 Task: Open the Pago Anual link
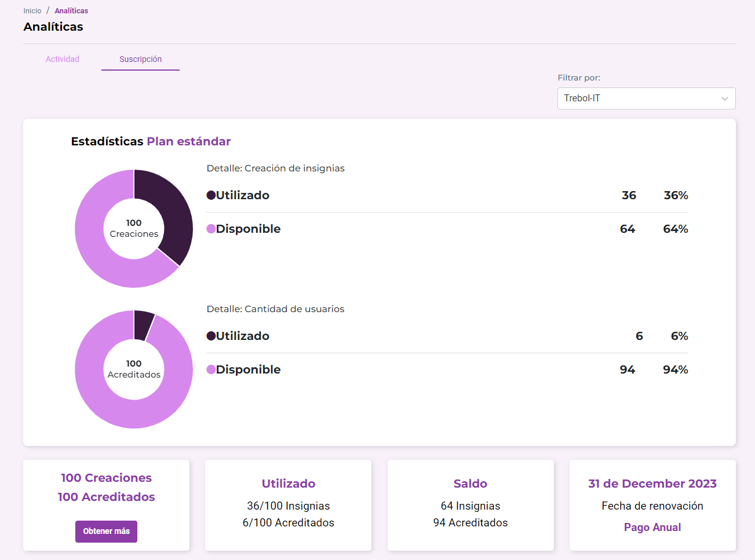(x=652, y=527)
